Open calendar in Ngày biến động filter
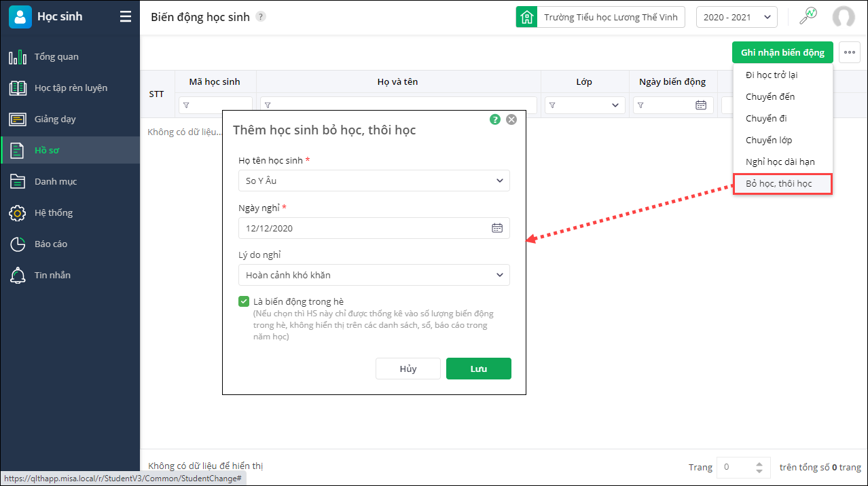Viewport: 868px width, 486px height. point(701,105)
